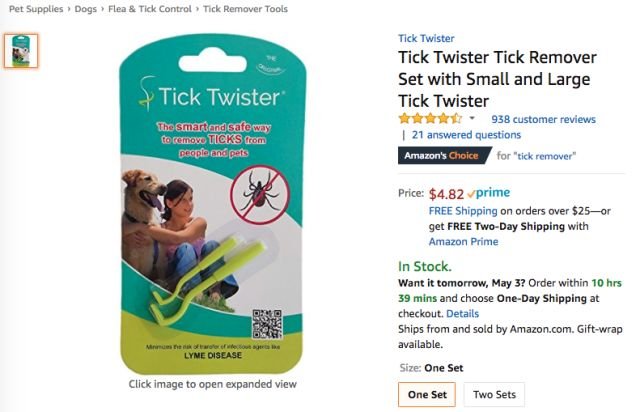Click the Prime logo next to price
This screenshot has height=412, width=640.
[x=489, y=193]
